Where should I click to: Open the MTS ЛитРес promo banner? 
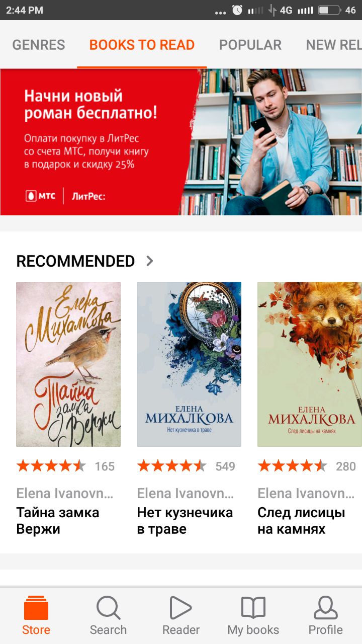point(181,142)
